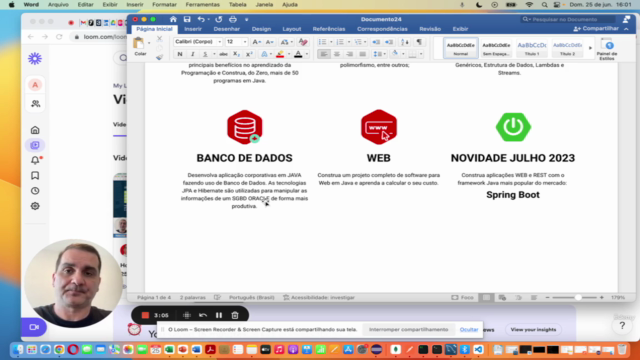
Task: Open the highlight color dropdown arrow
Action: (x=289, y=54)
